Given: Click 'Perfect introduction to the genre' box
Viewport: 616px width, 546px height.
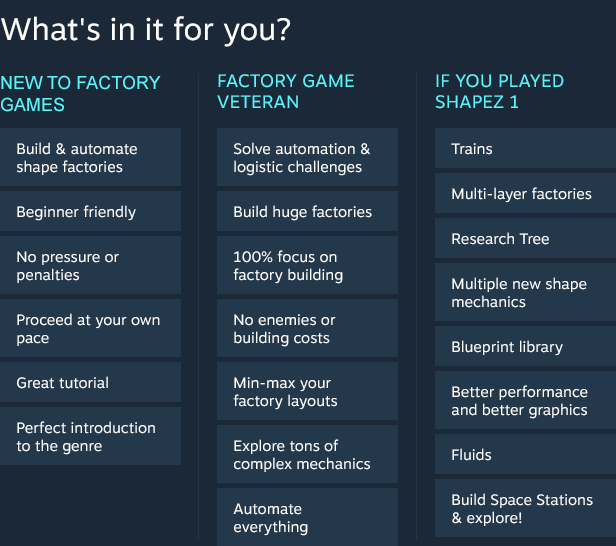Looking at the screenshot, I should click(x=90, y=437).
